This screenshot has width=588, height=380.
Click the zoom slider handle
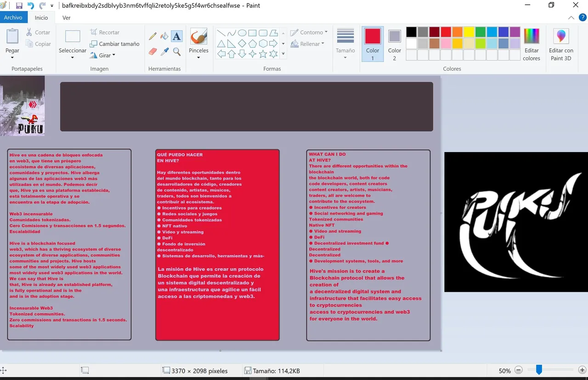coord(539,370)
